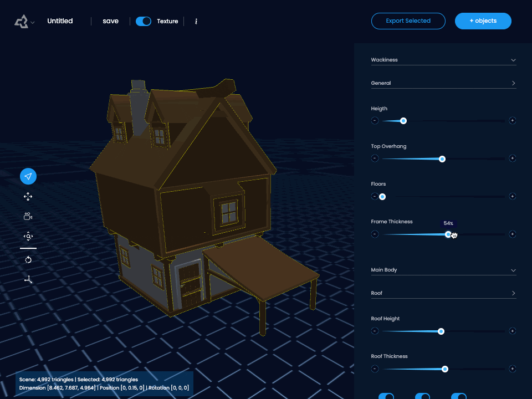This screenshot has width=532, height=399.
Task: Collapse the Wackiness section
Action: [x=513, y=60]
